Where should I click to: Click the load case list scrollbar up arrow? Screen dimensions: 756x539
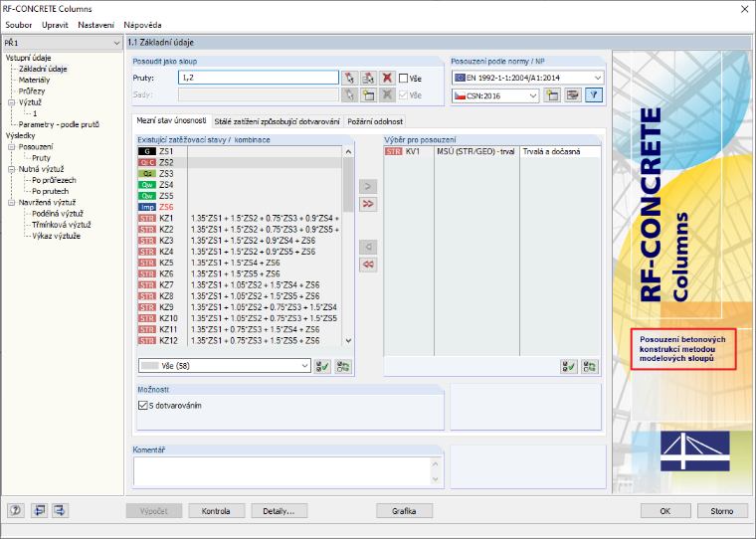[348, 151]
